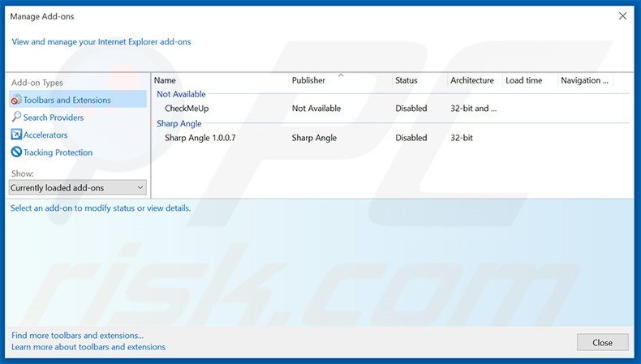Click the 32-bit and ... architecture cell
Image resolution: width=641 pixels, height=364 pixels.
tap(473, 109)
